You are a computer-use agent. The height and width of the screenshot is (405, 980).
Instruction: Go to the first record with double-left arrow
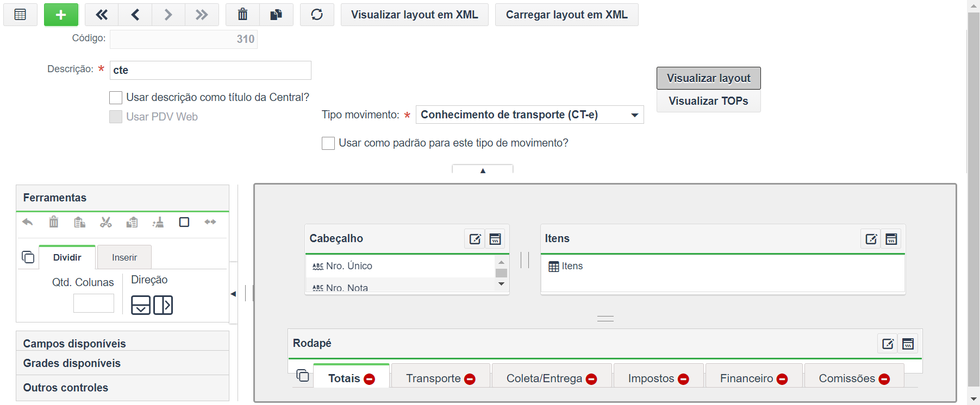(102, 15)
